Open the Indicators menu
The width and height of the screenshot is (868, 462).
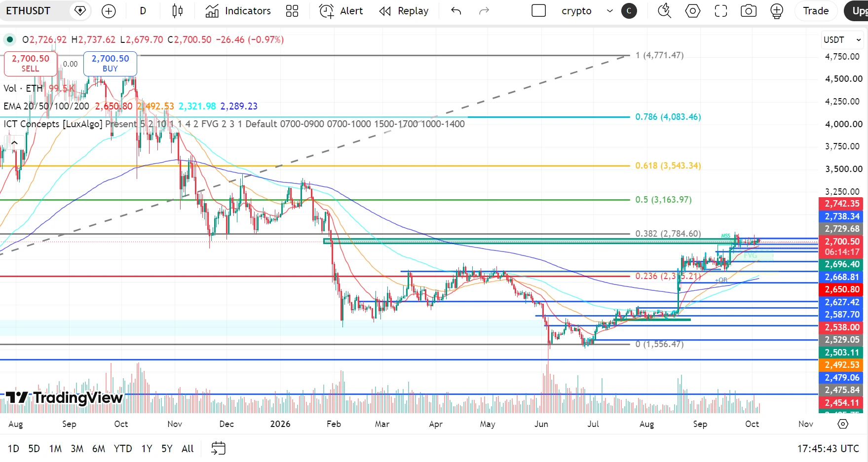coord(238,11)
